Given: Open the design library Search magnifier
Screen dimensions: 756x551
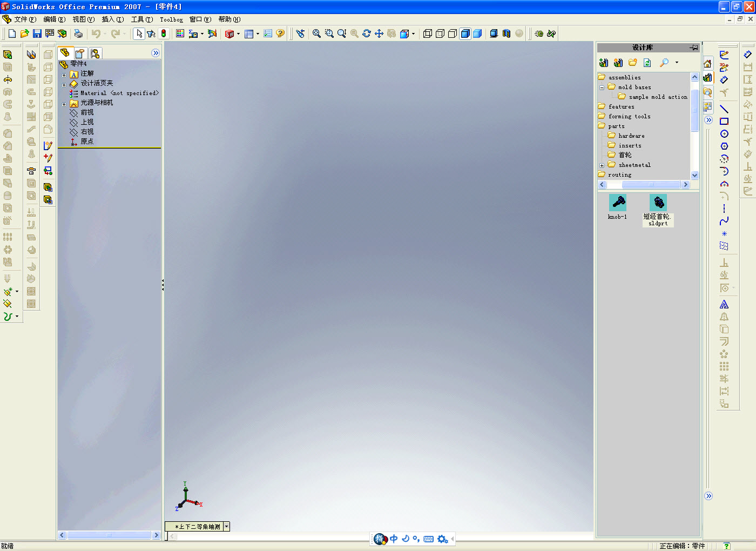Looking at the screenshot, I should (x=664, y=63).
